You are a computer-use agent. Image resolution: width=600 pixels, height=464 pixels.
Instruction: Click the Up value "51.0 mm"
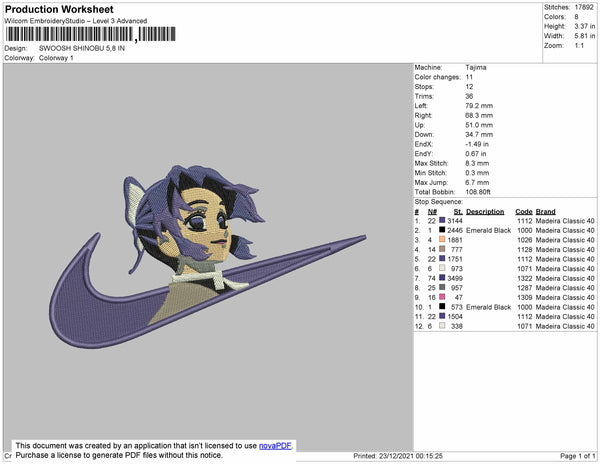(479, 125)
